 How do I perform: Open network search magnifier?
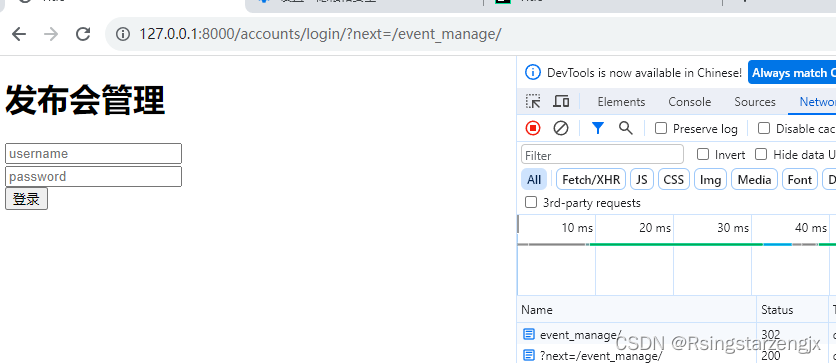(x=625, y=128)
